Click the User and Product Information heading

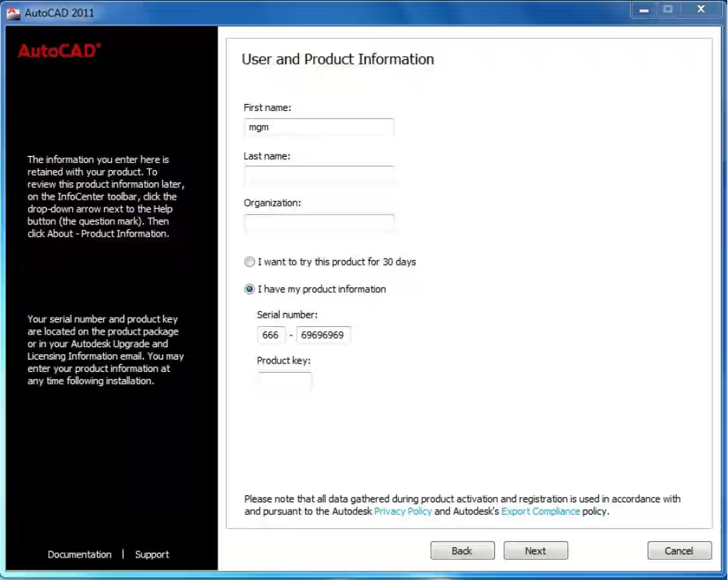[x=338, y=59]
